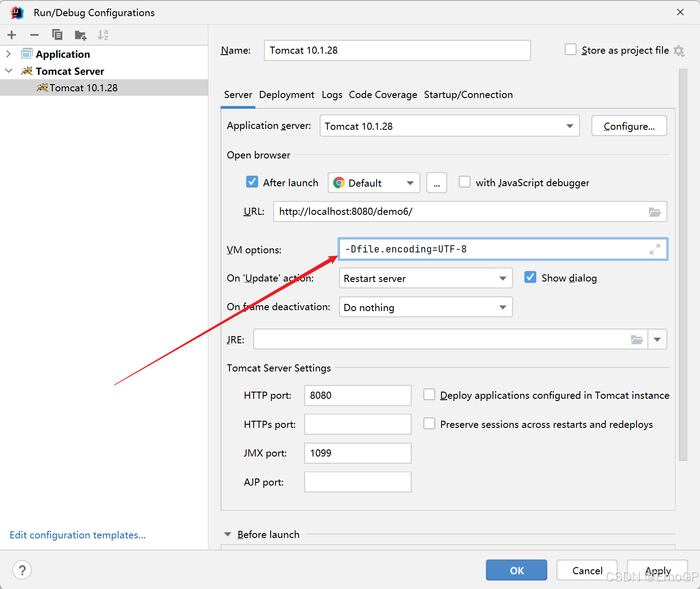The image size is (700, 589).
Task: Focus the JMX port field
Action: 358,453
